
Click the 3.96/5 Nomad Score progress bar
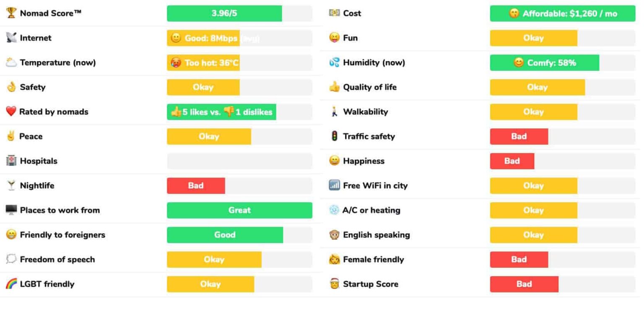click(224, 13)
